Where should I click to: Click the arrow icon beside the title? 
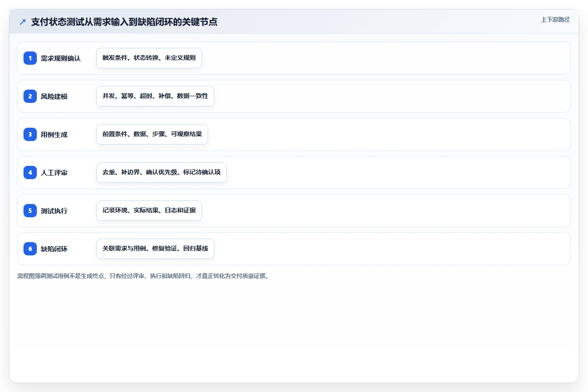(x=23, y=22)
